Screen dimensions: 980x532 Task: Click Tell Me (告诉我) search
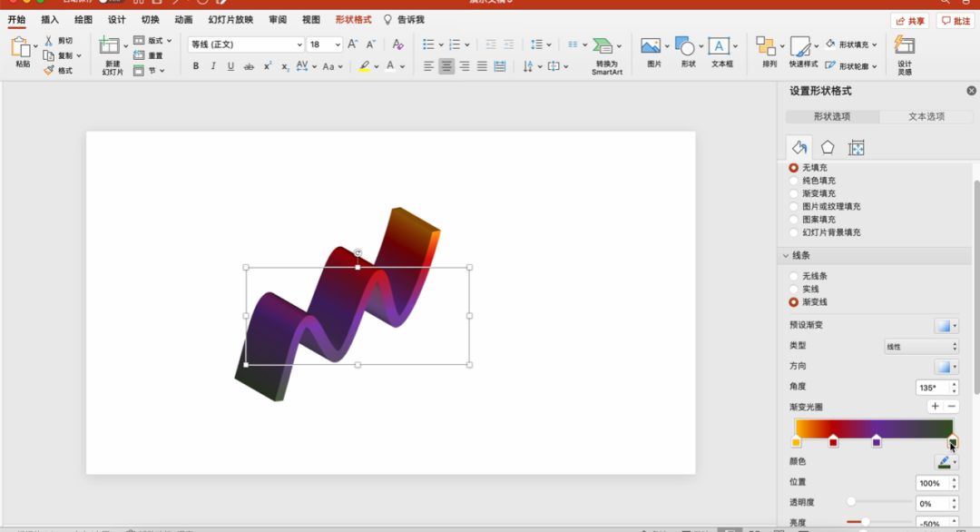(404, 19)
